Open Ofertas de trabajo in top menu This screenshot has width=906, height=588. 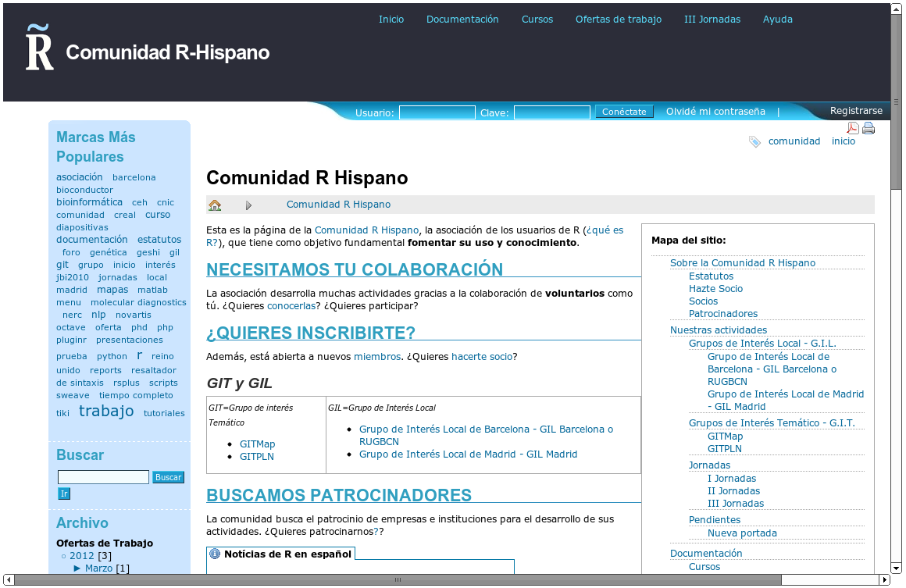pyautogui.click(x=618, y=20)
